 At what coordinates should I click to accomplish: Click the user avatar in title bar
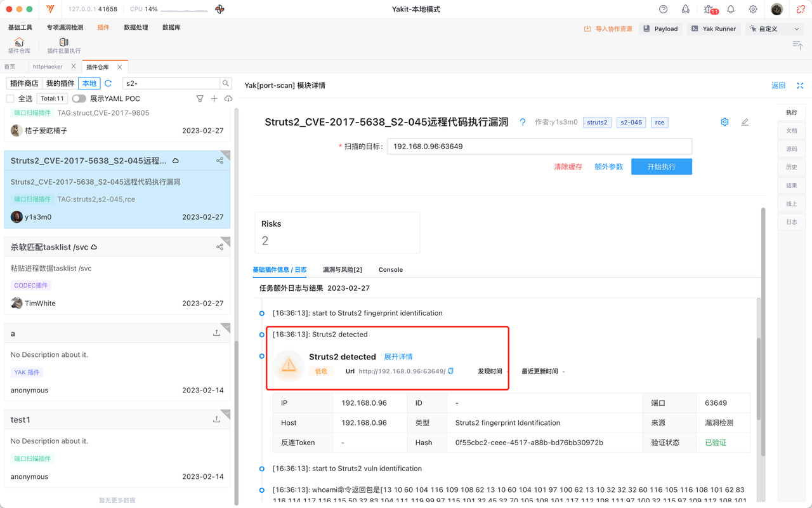tap(777, 10)
